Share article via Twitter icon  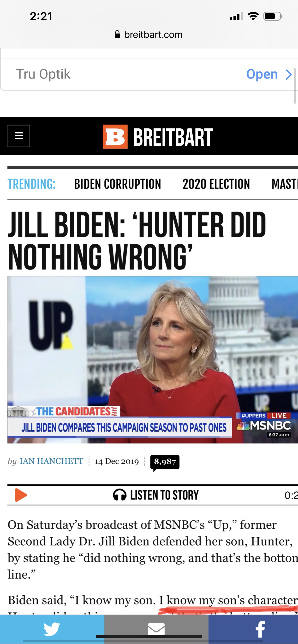pyautogui.click(x=52, y=629)
